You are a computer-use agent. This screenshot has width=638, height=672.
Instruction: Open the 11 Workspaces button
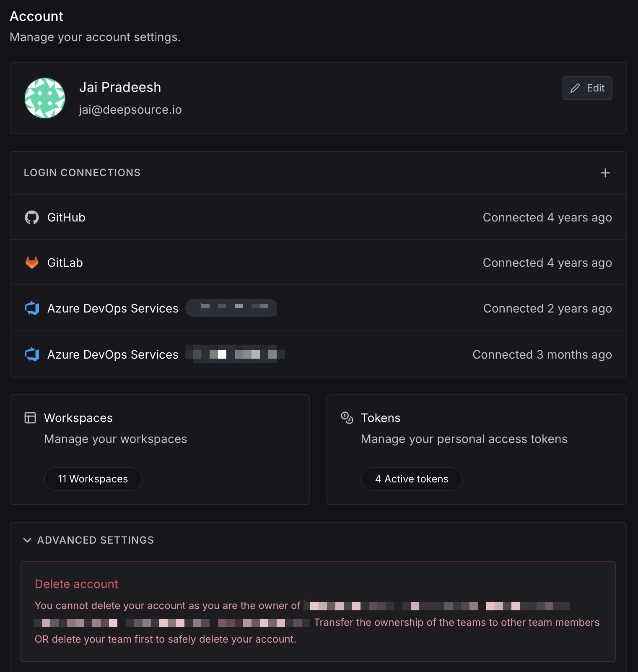pos(93,479)
